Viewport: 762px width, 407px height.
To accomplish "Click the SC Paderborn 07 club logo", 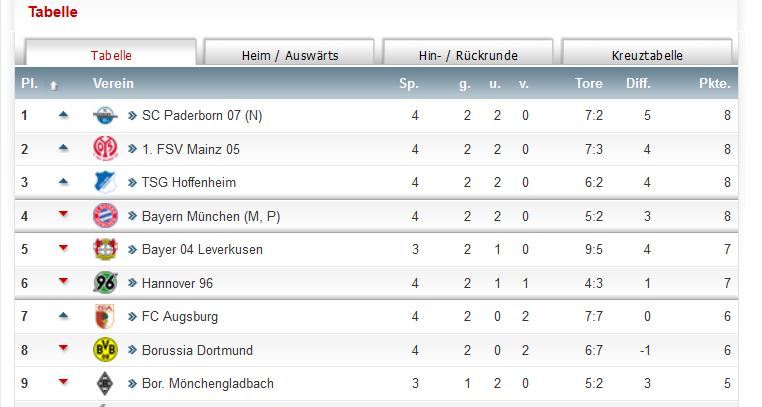I will (105, 116).
